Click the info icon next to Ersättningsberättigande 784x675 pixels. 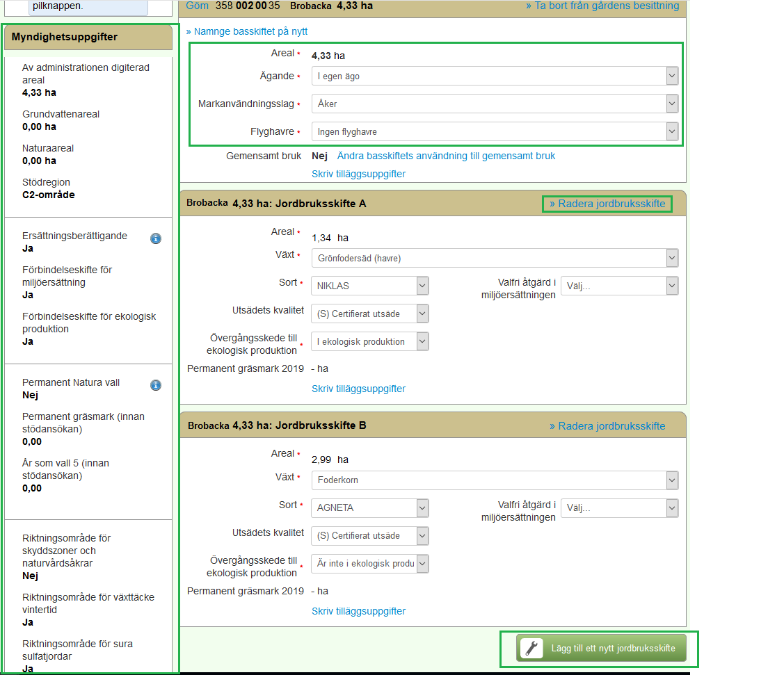pos(156,239)
